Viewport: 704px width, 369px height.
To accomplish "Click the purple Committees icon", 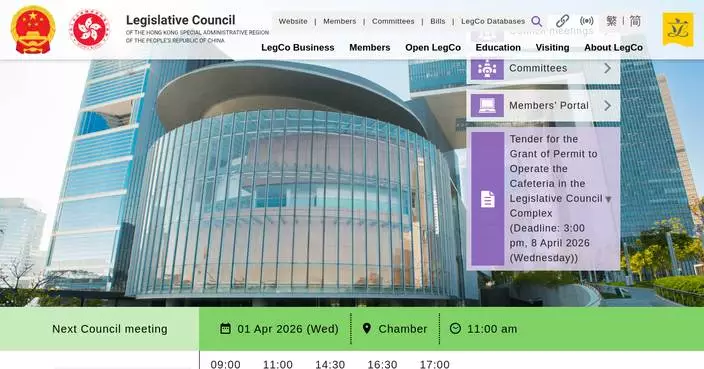I will (x=487, y=68).
